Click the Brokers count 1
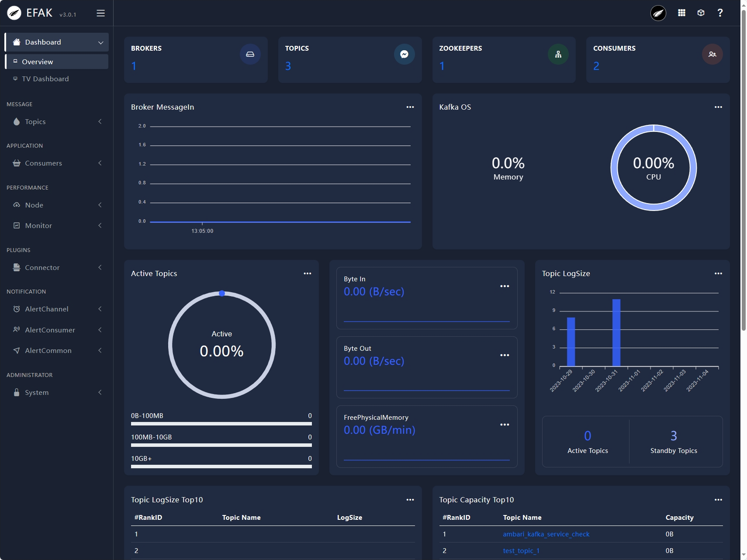The image size is (747, 560). pyautogui.click(x=134, y=66)
